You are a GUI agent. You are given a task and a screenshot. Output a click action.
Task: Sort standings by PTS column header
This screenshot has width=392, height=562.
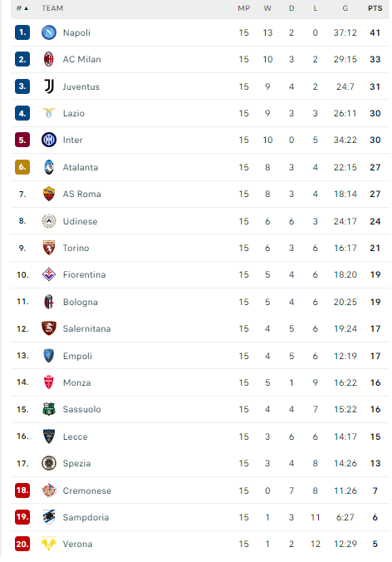[x=375, y=8]
